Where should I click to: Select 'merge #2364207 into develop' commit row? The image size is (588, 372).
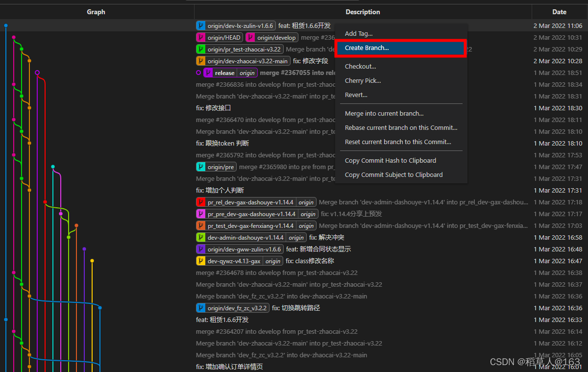coord(277,331)
